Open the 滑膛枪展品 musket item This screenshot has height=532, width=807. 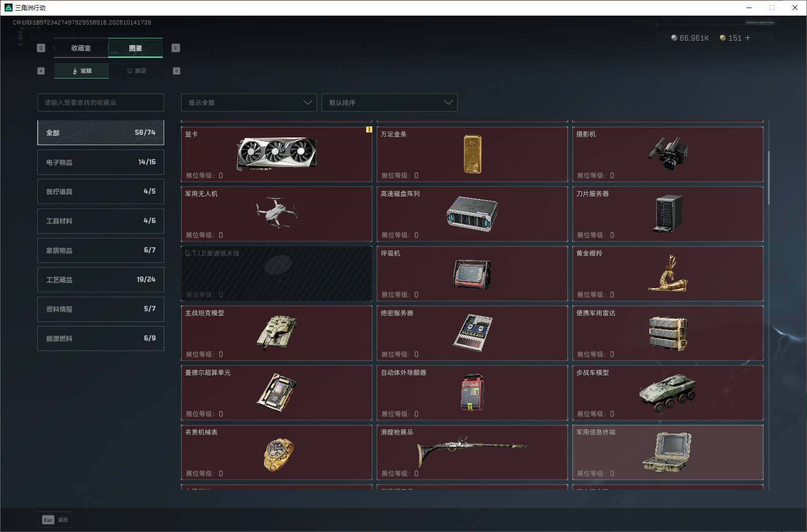472,452
